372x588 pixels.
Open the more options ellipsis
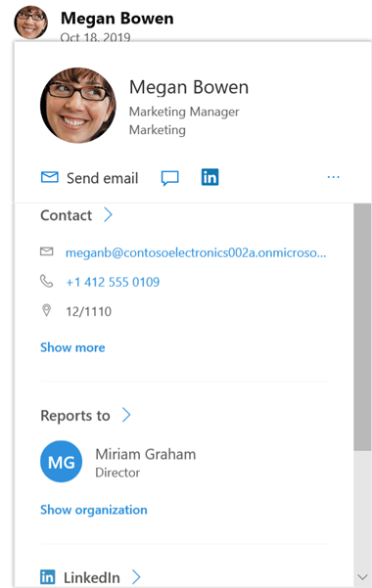click(334, 177)
